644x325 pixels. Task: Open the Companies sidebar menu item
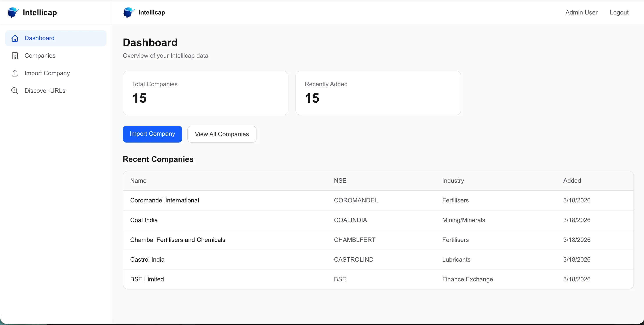point(56,55)
